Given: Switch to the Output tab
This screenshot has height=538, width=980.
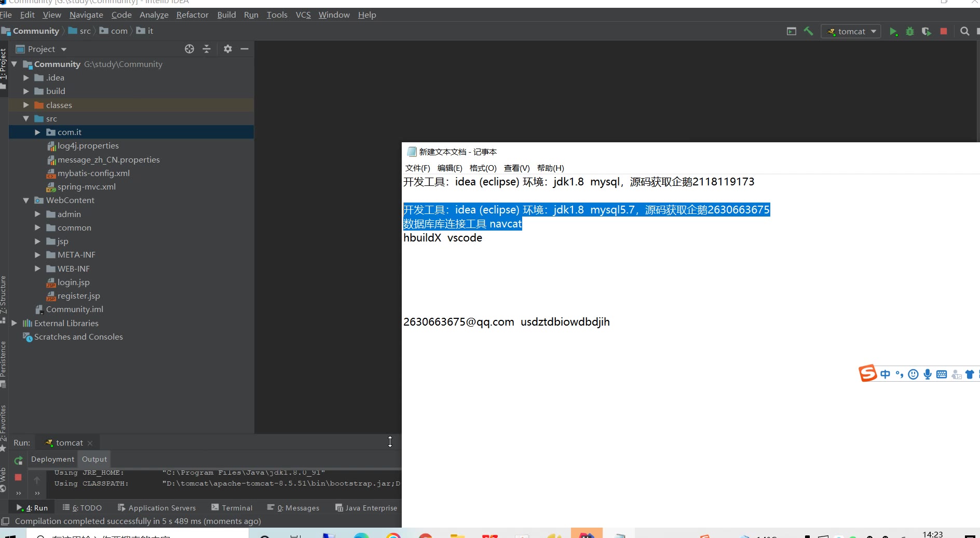Looking at the screenshot, I should coord(94,459).
